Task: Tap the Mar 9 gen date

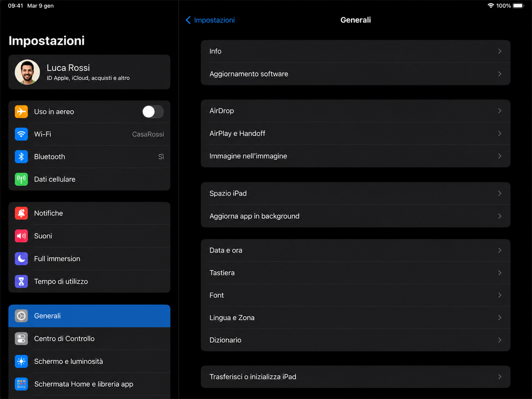Action: pos(40,6)
